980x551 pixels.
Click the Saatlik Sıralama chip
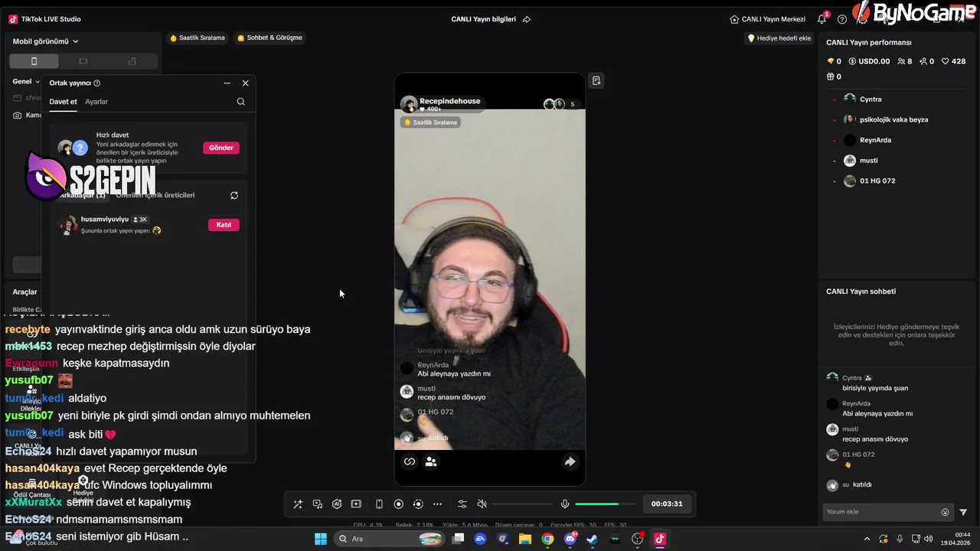point(198,37)
